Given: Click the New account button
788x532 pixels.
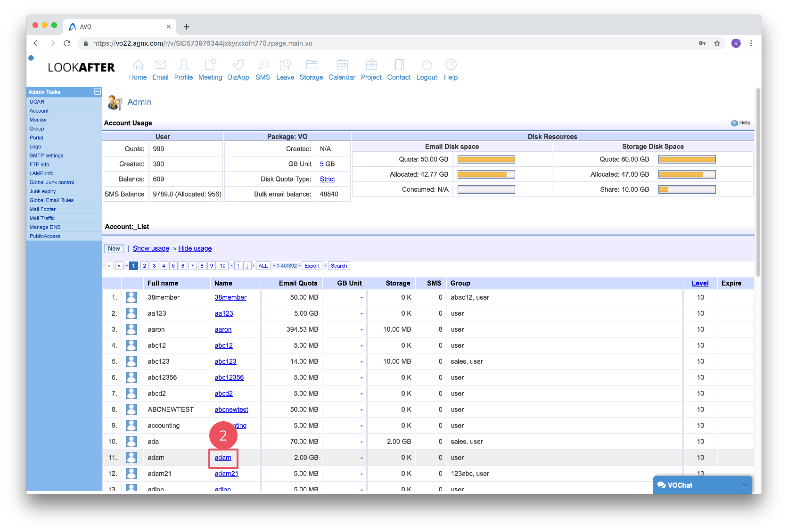Looking at the screenshot, I should tap(114, 249).
